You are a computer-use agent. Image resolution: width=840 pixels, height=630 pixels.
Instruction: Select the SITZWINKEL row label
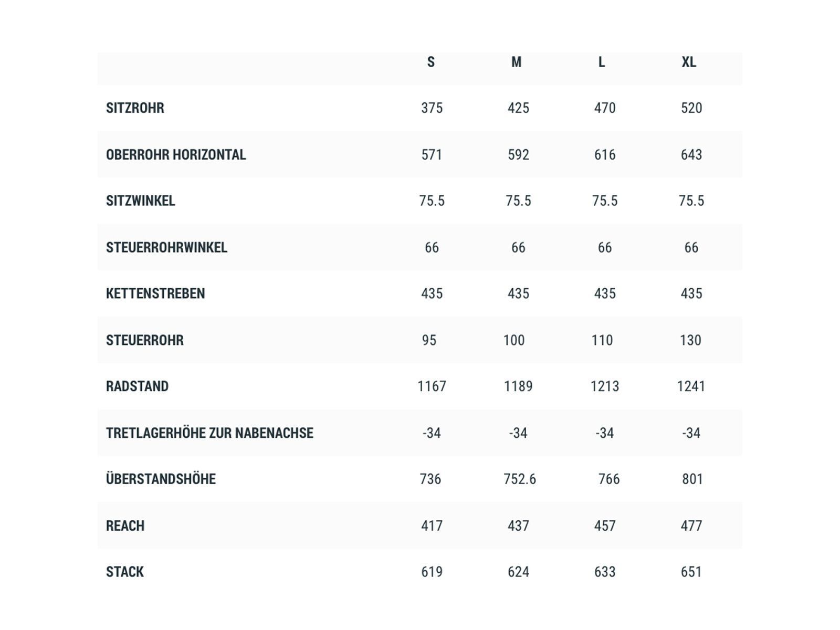tap(141, 201)
